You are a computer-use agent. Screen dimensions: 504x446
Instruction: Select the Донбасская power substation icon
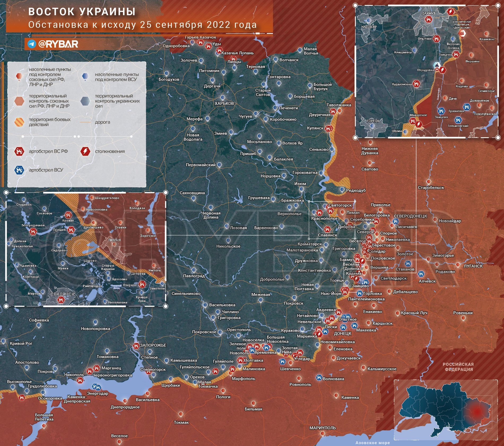coord(462,34)
